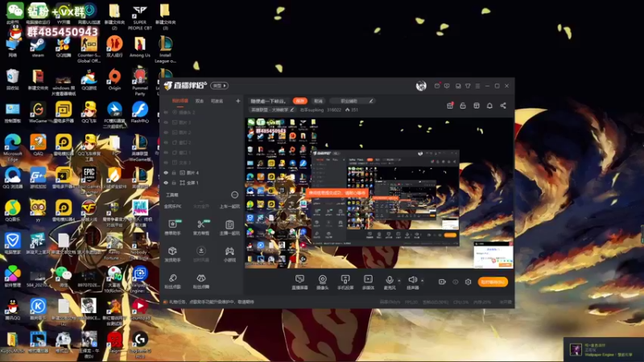Toggle visibility of the 图片 2 source
644x362 pixels.
pos(166,132)
